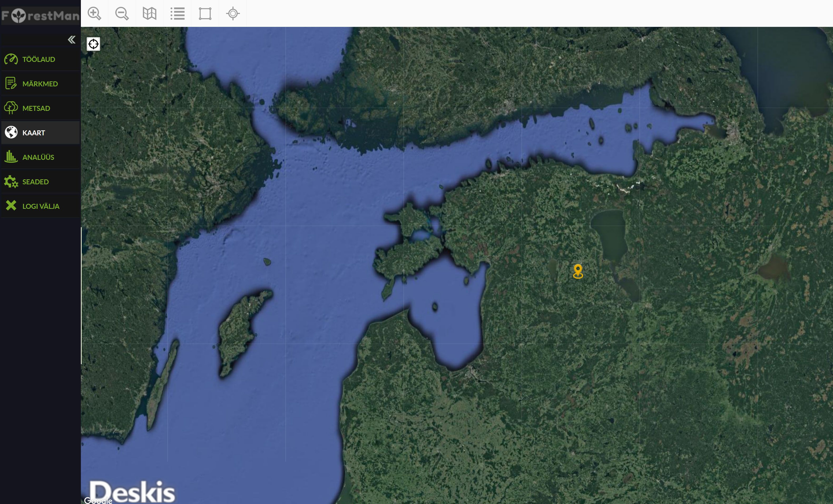The width and height of the screenshot is (833, 504).
Task: Click the yellow location pin on map
Action: tap(578, 271)
